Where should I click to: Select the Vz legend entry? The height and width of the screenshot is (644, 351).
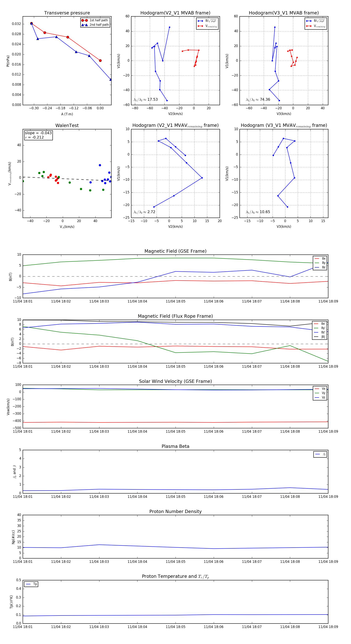[320, 398]
